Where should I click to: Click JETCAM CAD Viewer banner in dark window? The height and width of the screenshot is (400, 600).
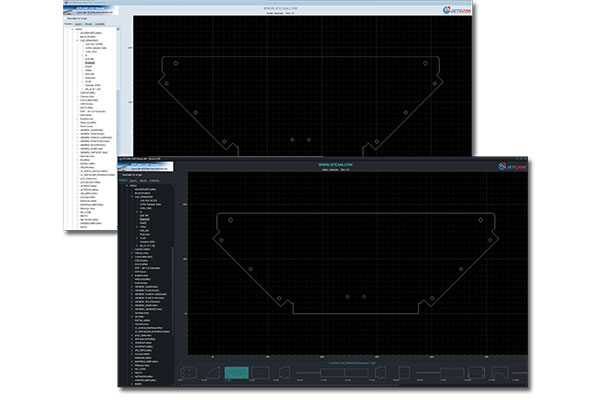(145, 166)
